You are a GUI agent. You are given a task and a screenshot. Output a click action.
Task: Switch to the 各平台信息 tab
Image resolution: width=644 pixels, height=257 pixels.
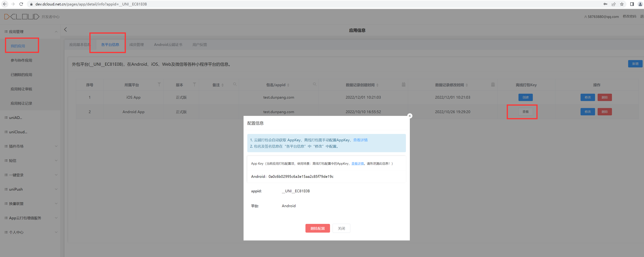pos(110,45)
